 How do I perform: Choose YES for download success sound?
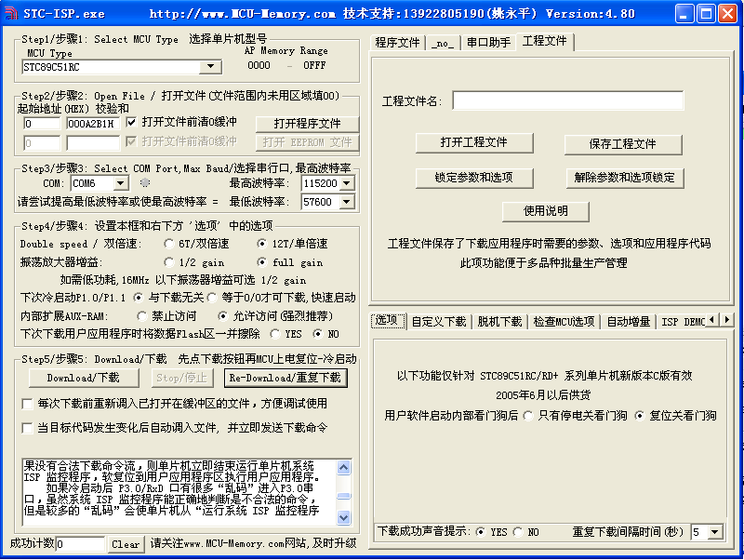point(480,532)
